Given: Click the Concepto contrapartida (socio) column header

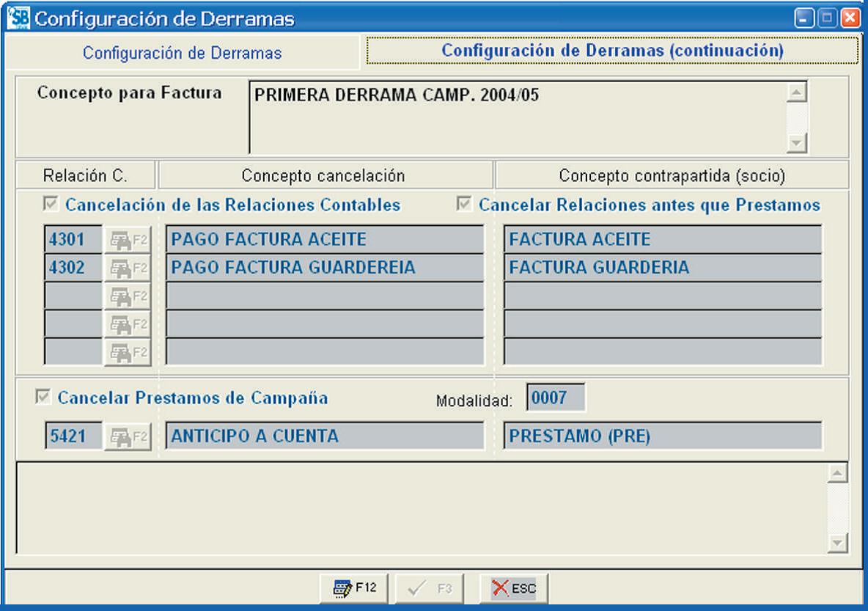Looking at the screenshot, I should pyautogui.click(x=672, y=175).
